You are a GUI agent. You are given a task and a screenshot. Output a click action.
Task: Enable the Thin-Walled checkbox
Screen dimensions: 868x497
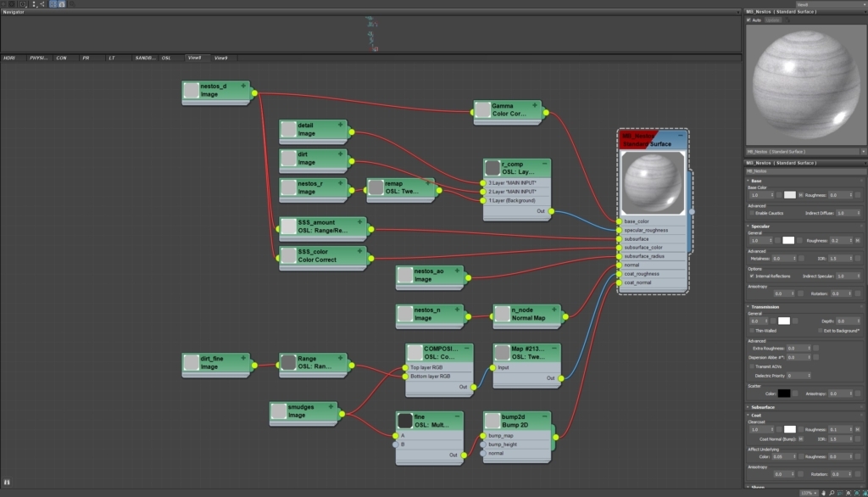pos(752,331)
